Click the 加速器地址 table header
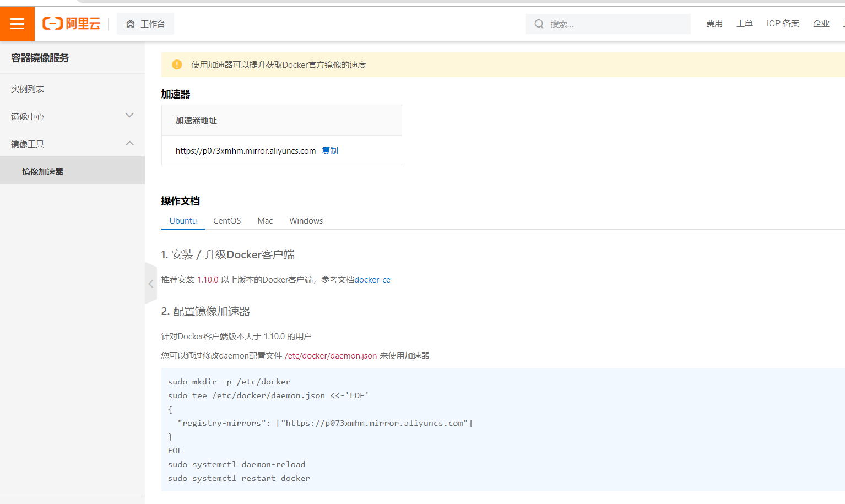The height and width of the screenshot is (504, 845). click(x=196, y=120)
